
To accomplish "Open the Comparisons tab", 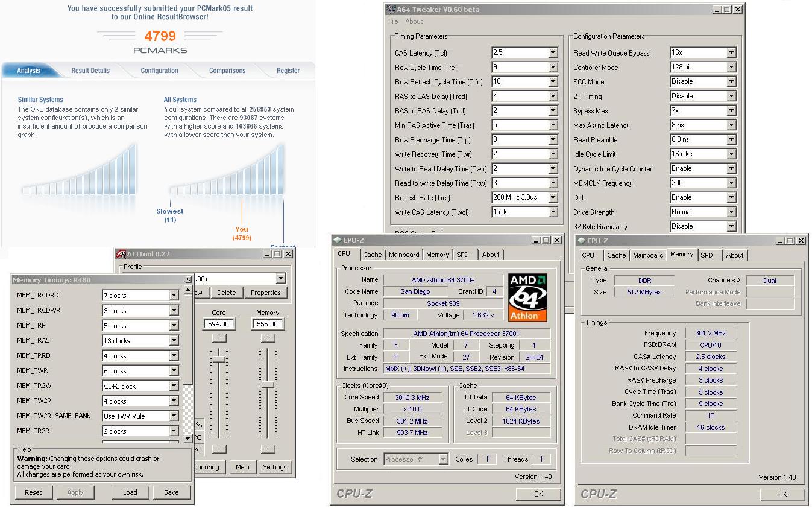I will pos(227,71).
